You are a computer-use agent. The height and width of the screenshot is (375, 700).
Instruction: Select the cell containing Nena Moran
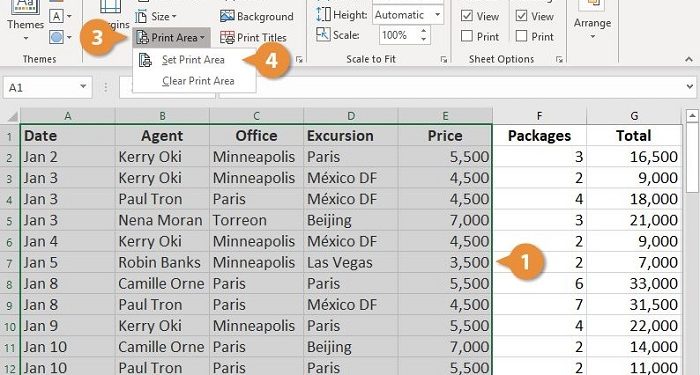point(162,221)
